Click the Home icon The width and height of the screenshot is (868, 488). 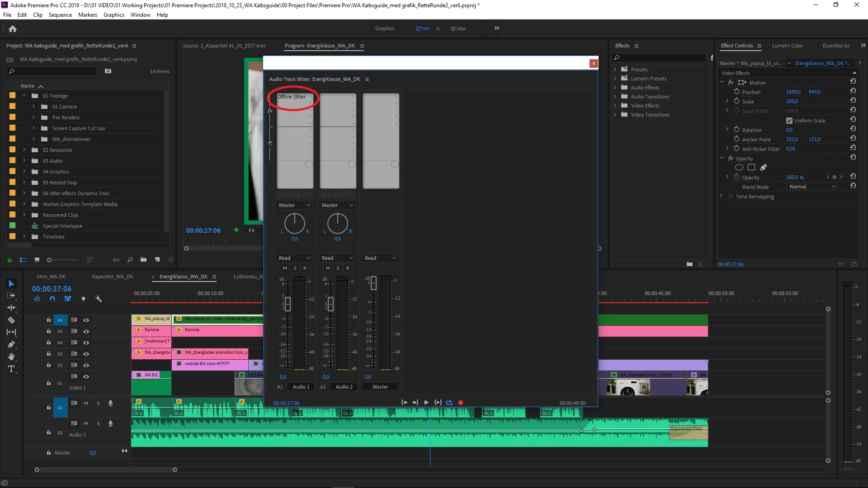coord(13,28)
